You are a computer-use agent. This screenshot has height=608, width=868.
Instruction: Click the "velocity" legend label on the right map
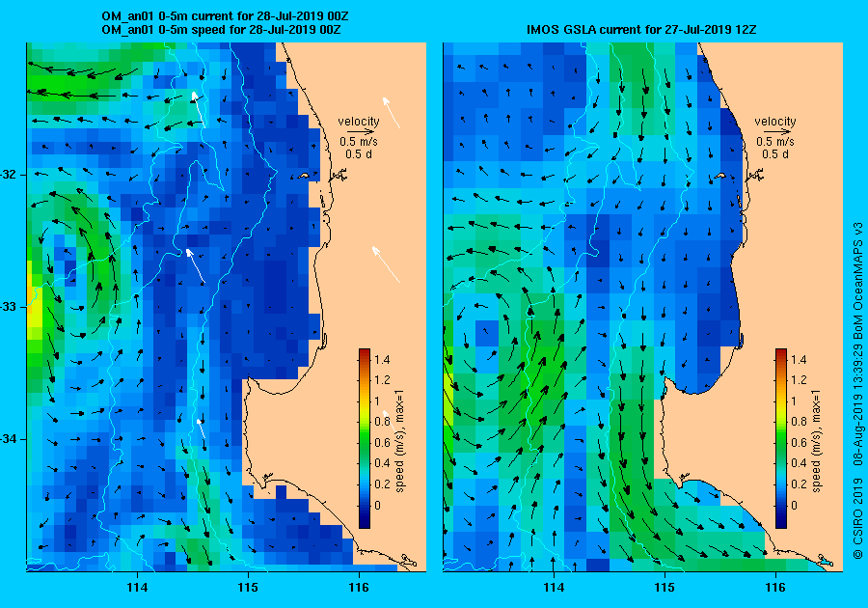pyautogui.click(x=775, y=122)
